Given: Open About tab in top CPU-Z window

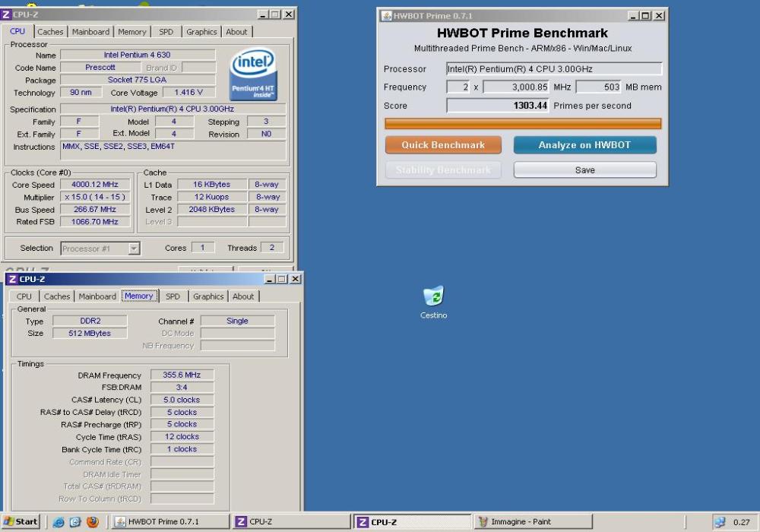Looking at the screenshot, I should pos(236,32).
